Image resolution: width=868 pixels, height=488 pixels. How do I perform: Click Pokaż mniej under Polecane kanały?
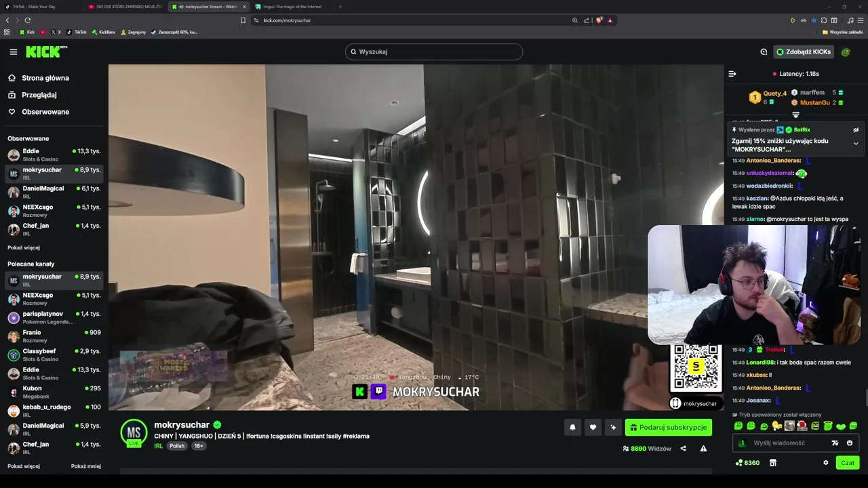[x=86, y=466]
